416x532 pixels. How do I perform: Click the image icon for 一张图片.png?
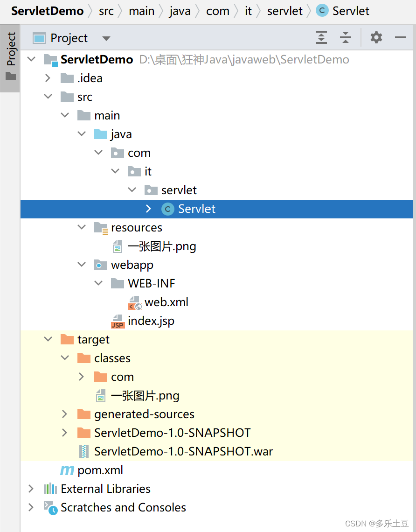118,246
